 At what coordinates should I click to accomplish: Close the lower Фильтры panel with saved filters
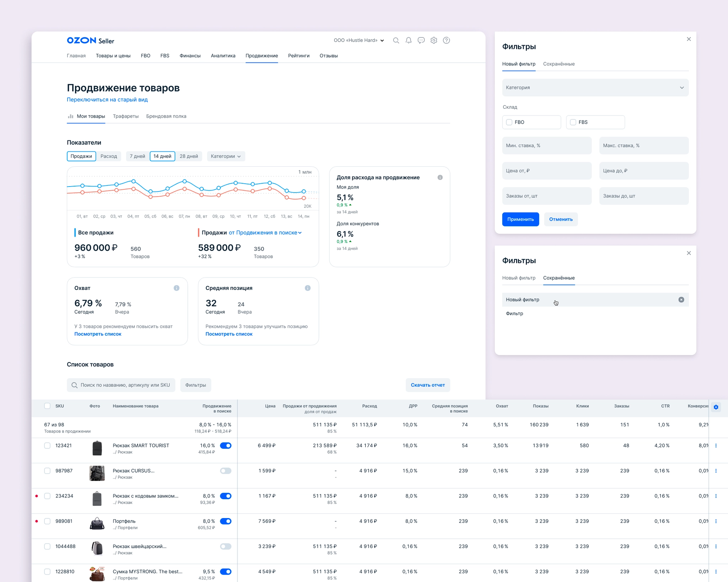689,253
